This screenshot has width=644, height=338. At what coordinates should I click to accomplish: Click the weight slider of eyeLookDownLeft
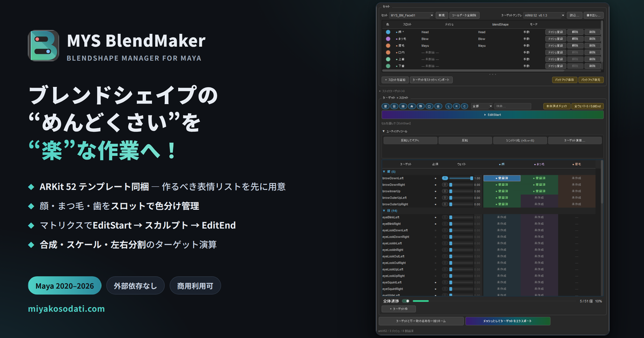461,230
